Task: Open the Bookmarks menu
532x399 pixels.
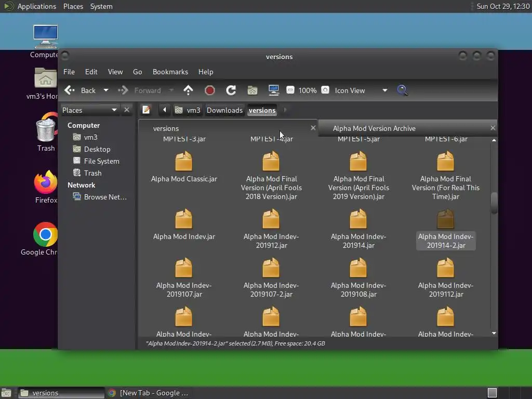Action: 170,72
